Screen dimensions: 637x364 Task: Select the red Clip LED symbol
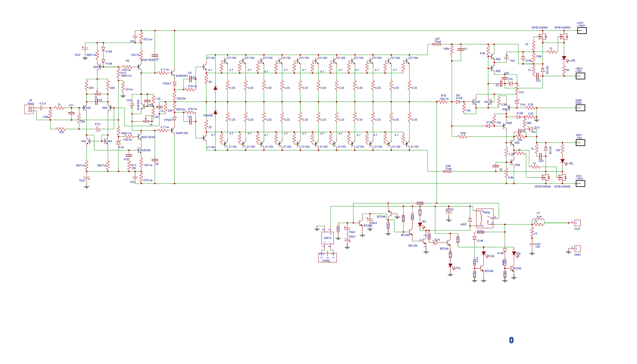pyautogui.click(x=484, y=253)
